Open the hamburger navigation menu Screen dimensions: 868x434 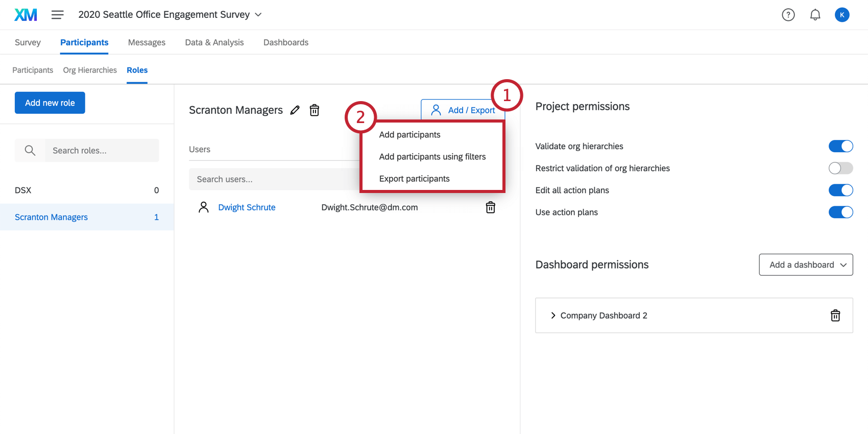pyautogui.click(x=57, y=15)
